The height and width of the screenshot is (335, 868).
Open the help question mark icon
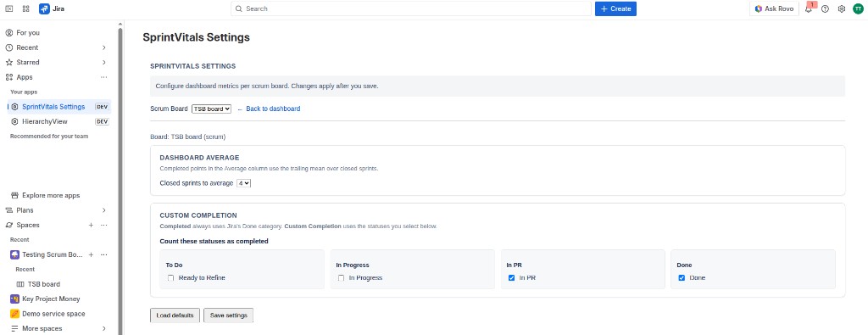pyautogui.click(x=825, y=8)
